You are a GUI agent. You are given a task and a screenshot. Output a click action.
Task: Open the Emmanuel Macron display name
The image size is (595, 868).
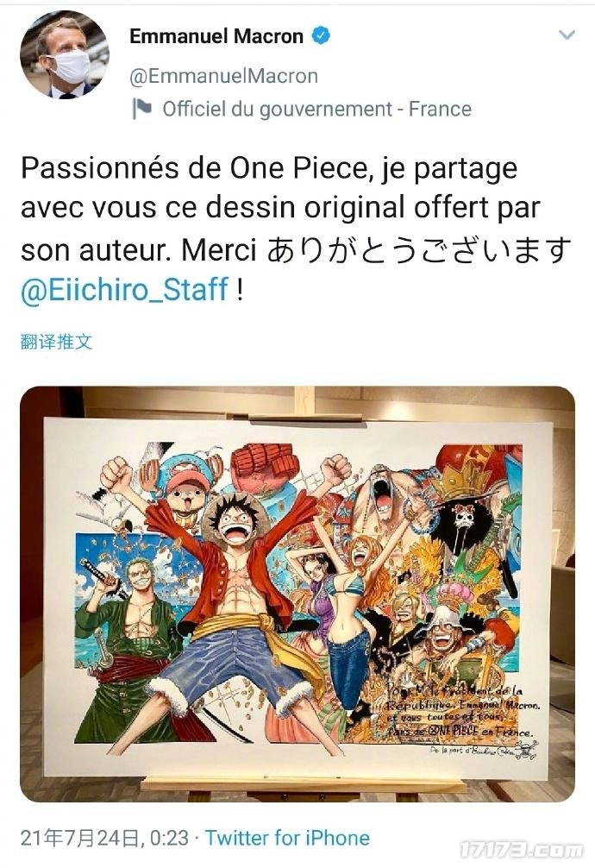coord(216,36)
